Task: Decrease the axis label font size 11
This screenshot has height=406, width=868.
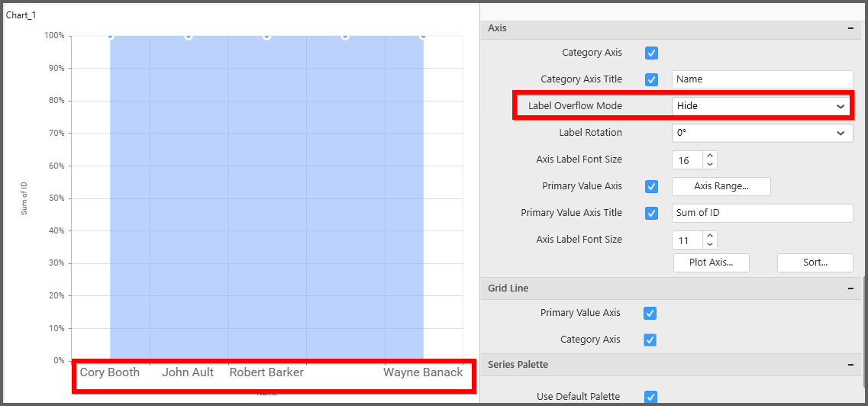Action: tap(710, 244)
